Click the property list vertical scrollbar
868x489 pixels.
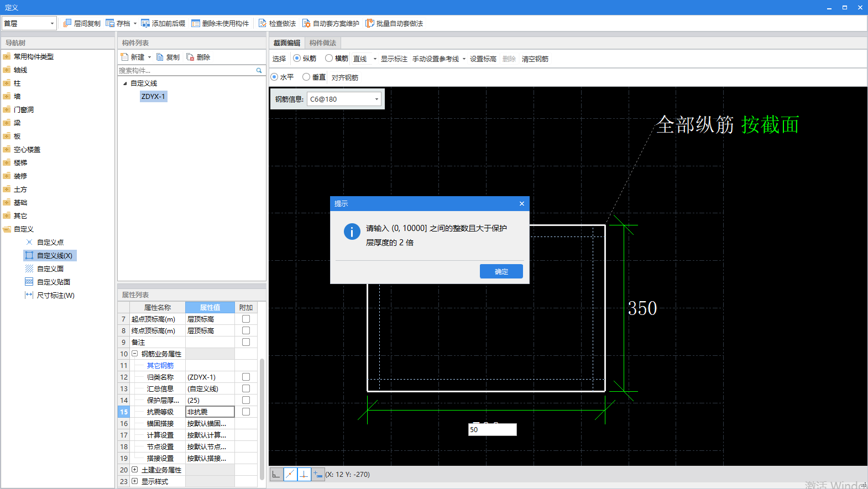[262, 419]
